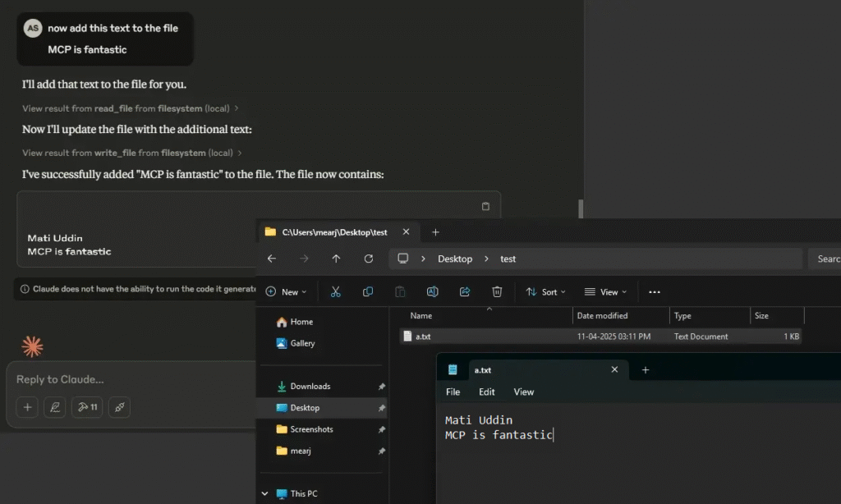Expand the This PC tree node

coord(264,493)
